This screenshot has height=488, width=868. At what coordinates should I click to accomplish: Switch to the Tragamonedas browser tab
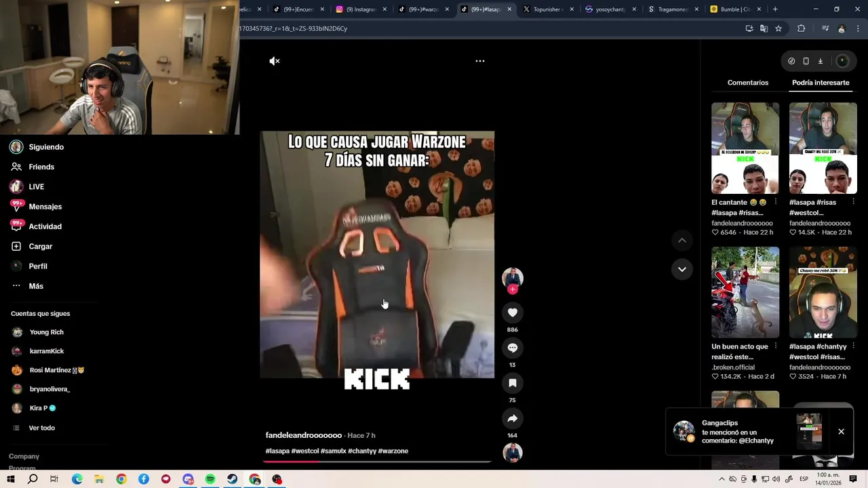coord(673,9)
